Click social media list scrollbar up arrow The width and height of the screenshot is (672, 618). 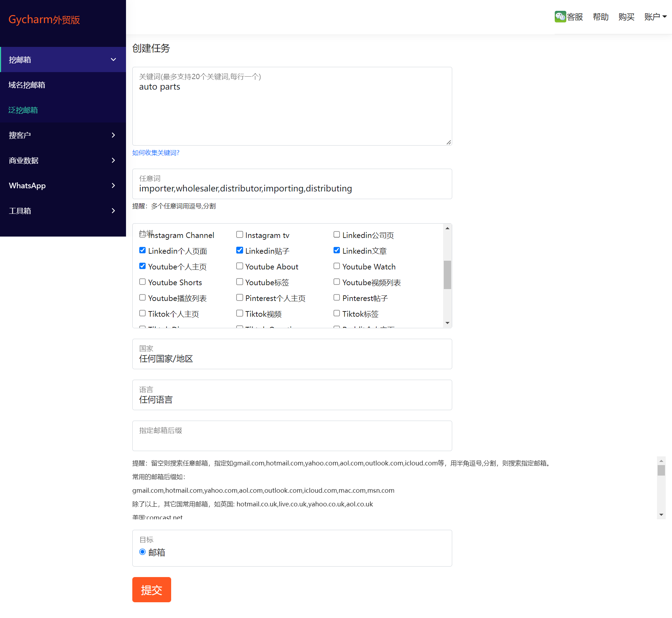(x=447, y=228)
